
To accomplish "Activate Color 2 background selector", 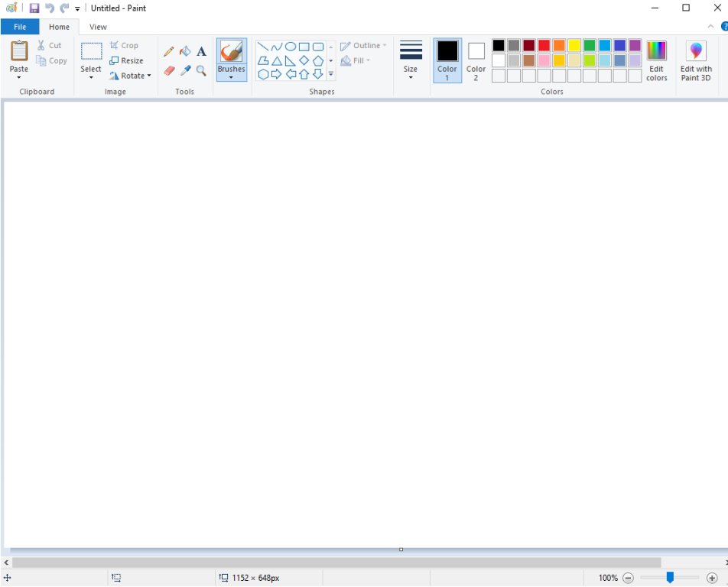I will (x=476, y=60).
